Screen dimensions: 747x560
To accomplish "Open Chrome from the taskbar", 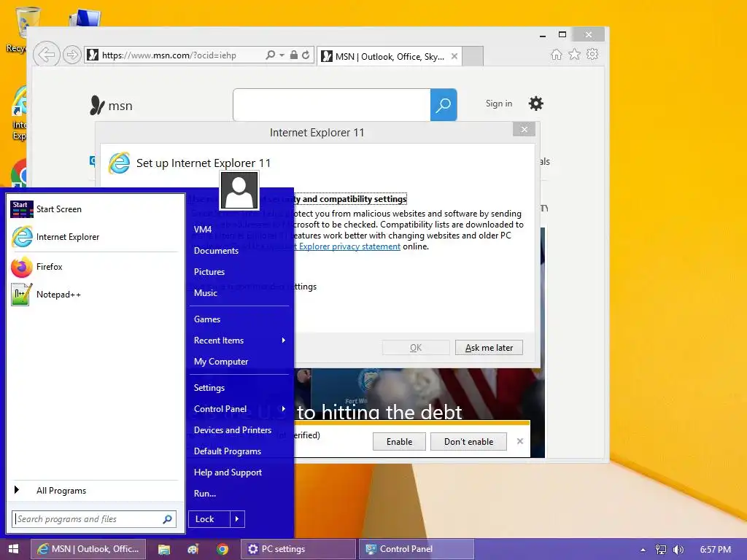I will 222,549.
